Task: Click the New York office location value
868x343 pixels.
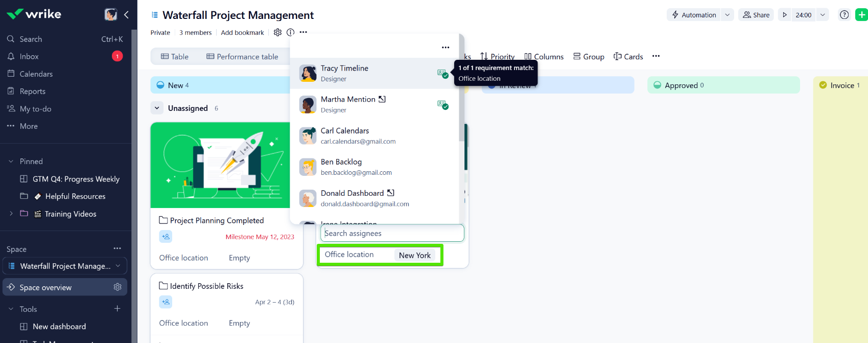Action: (x=414, y=255)
